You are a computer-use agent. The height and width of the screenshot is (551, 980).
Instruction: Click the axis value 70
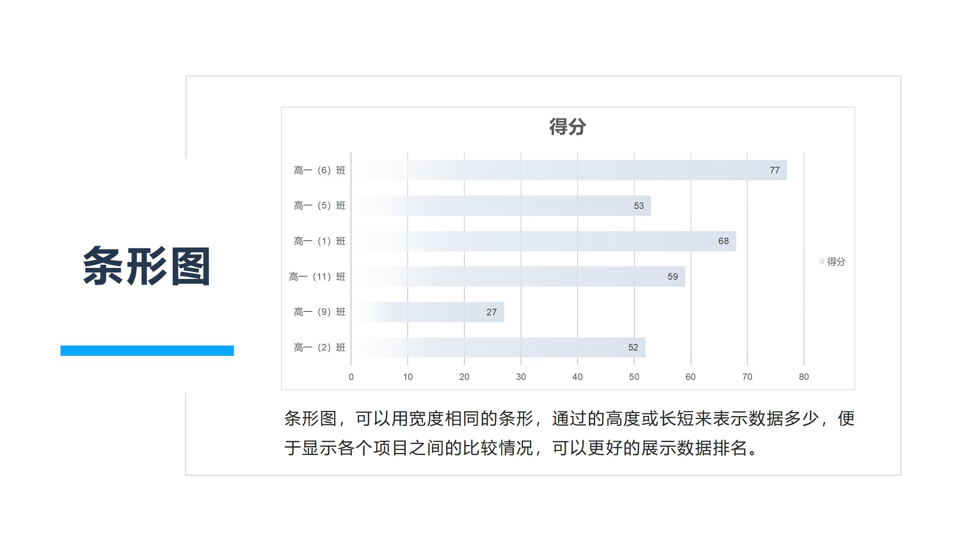[747, 377]
